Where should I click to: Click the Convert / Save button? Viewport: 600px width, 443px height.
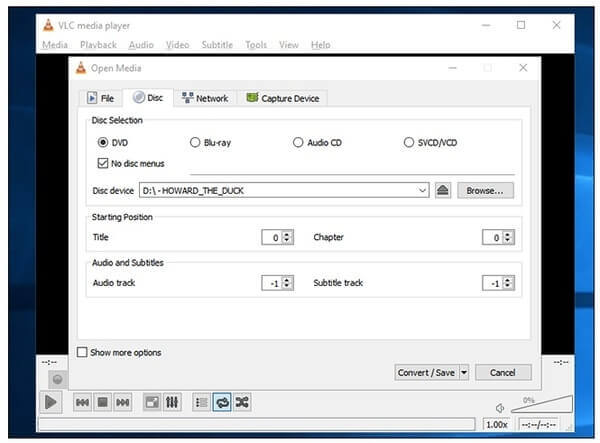coord(426,372)
